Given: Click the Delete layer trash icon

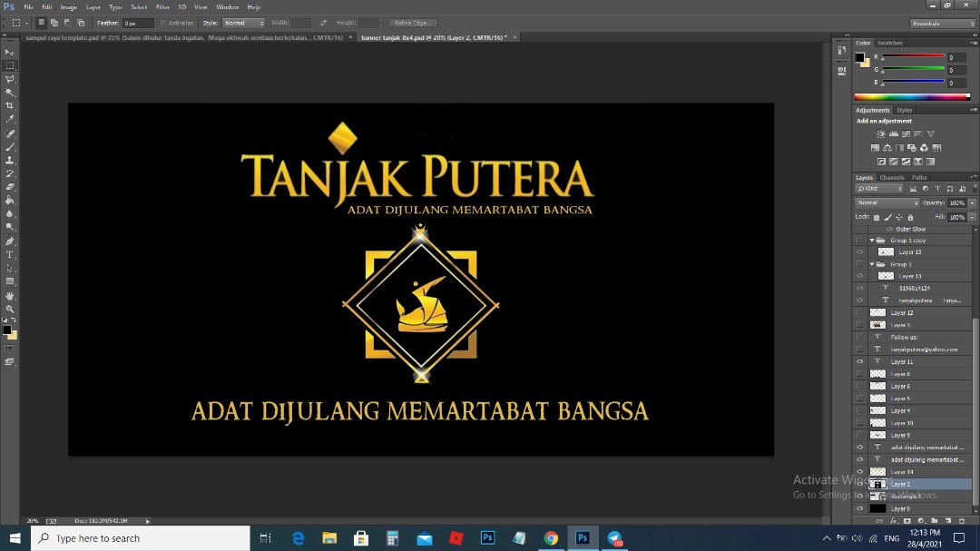Looking at the screenshot, I should [962, 520].
